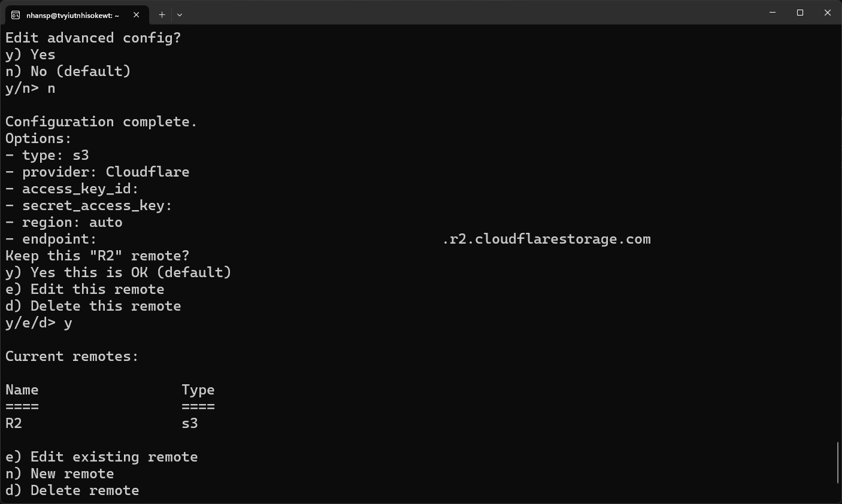Click the "Edit advanced config?" line
Image resolution: width=842 pixels, height=504 pixels.
(93, 38)
